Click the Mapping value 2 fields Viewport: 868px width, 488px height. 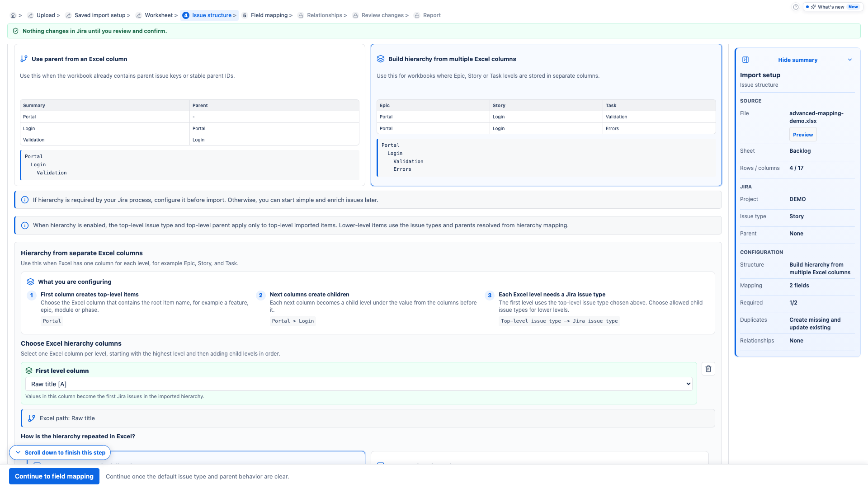(x=799, y=286)
